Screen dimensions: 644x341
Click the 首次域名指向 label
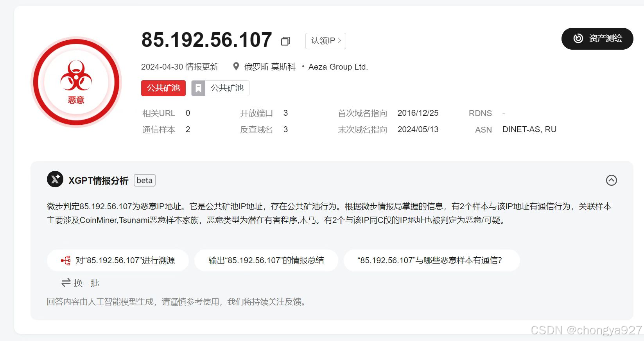coord(362,113)
